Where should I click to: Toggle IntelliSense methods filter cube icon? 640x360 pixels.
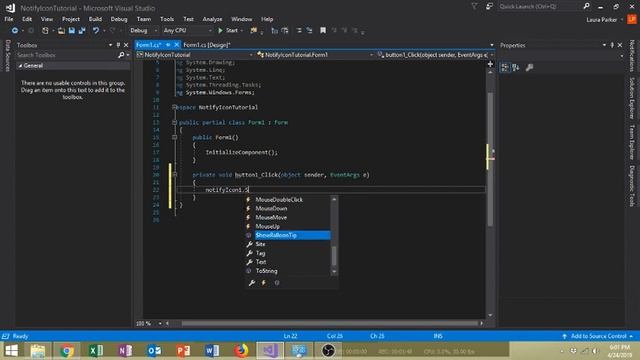click(277, 283)
